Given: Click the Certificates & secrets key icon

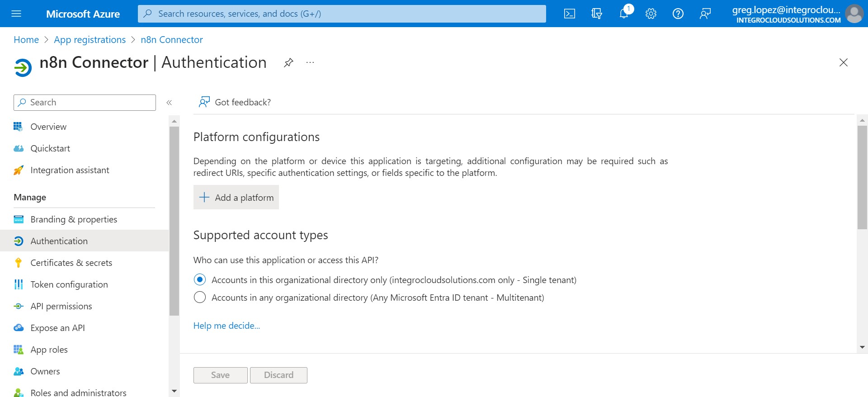Looking at the screenshot, I should tap(18, 263).
